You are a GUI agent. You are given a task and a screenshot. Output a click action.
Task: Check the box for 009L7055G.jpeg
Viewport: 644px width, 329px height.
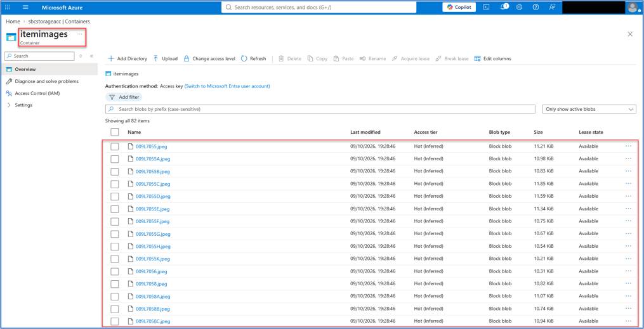point(115,234)
